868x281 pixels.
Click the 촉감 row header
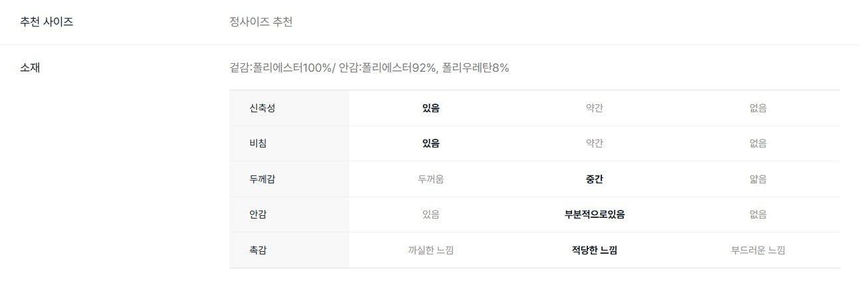click(259, 250)
